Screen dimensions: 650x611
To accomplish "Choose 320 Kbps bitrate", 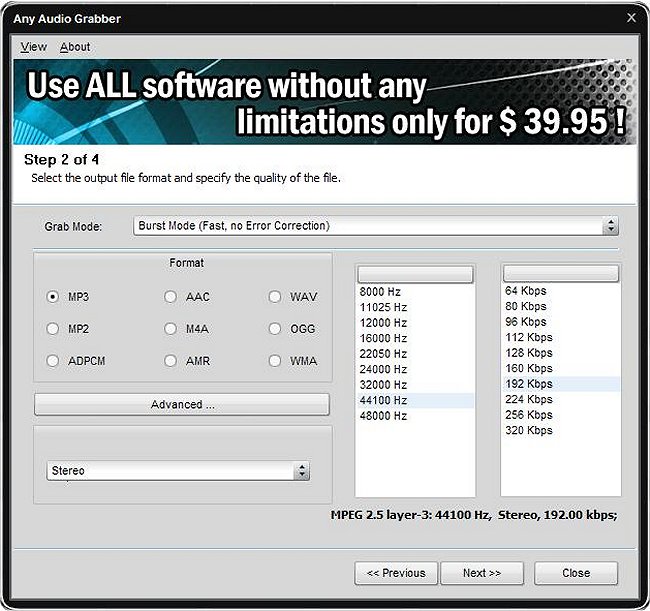I will [x=562, y=431].
